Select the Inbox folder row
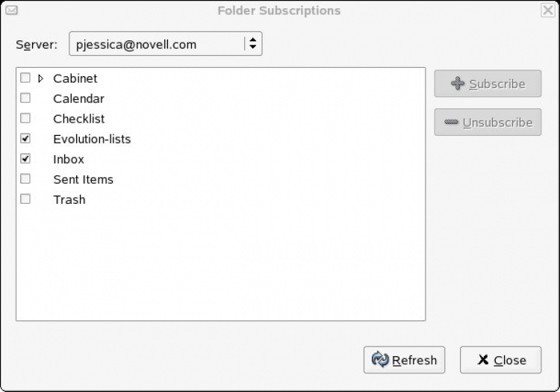 point(69,159)
